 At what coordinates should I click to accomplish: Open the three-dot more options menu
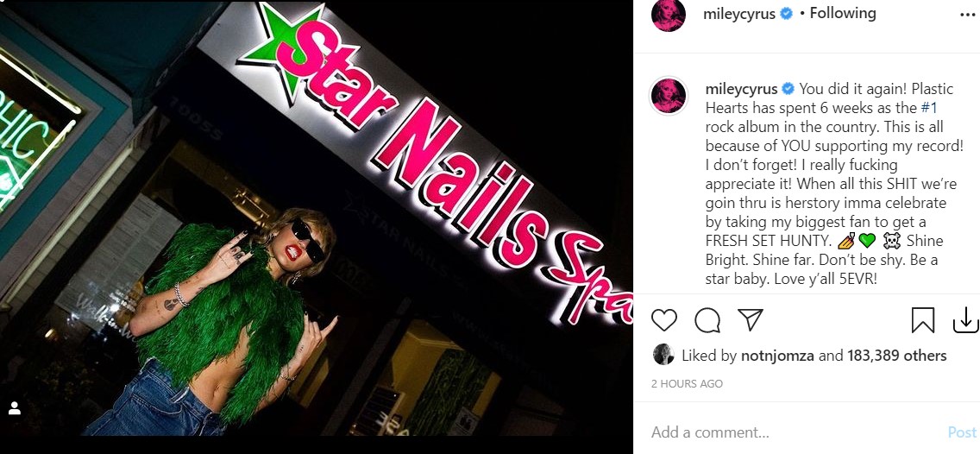click(x=967, y=14)
